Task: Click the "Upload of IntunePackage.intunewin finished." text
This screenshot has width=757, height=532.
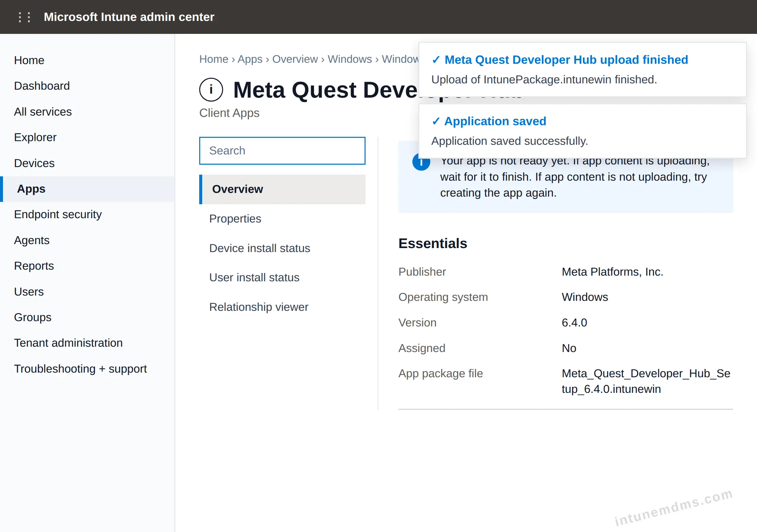Action: (544, 80)
